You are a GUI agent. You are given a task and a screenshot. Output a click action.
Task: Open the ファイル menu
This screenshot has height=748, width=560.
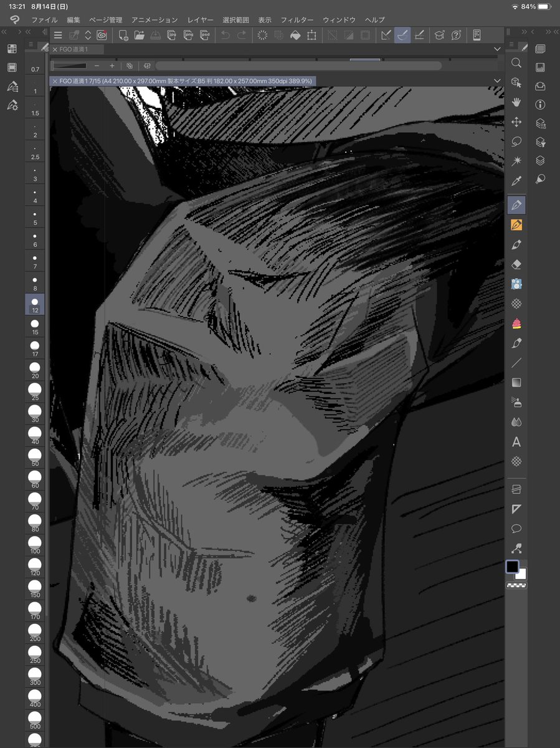tap(44, 20)
